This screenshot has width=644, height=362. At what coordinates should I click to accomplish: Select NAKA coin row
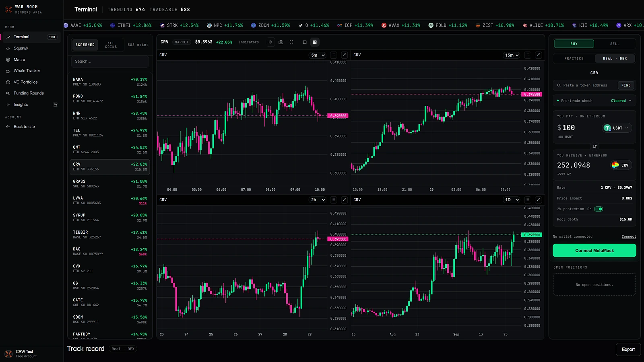click(110, 82)
